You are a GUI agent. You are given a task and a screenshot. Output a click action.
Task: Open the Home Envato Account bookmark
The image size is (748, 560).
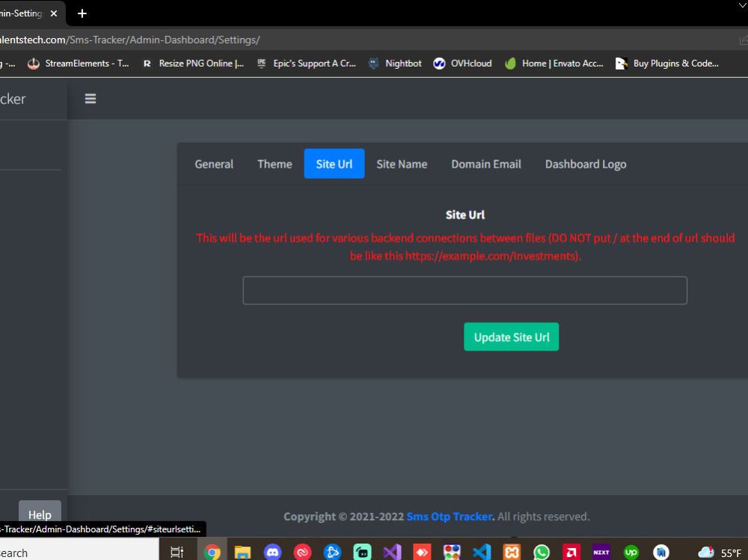[554, 64]
